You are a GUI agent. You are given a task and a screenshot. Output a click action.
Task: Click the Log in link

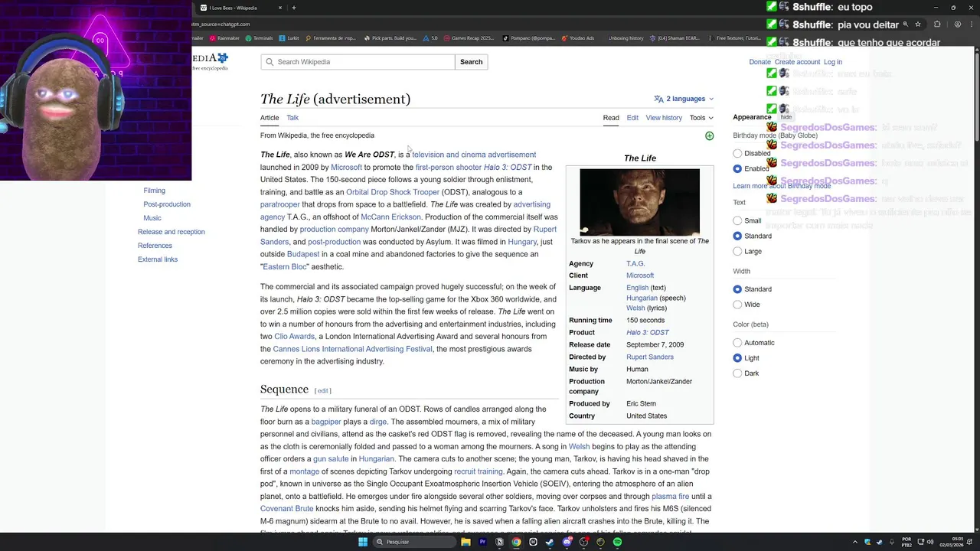833,62
